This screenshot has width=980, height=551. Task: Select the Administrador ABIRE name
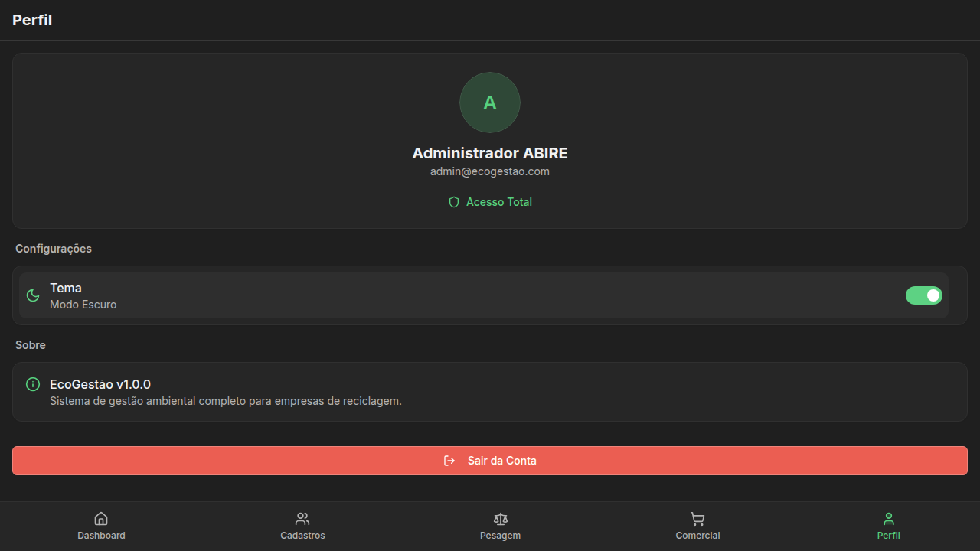click(490, 153)
